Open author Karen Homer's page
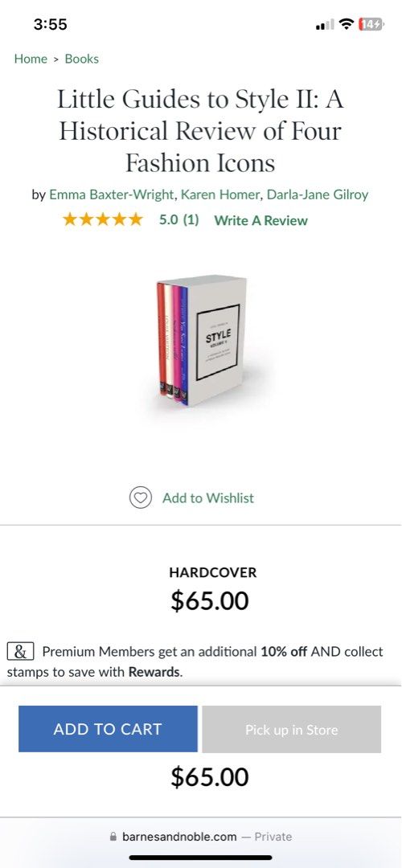Viewport: 402px width, 868px height. pos(221,194)
